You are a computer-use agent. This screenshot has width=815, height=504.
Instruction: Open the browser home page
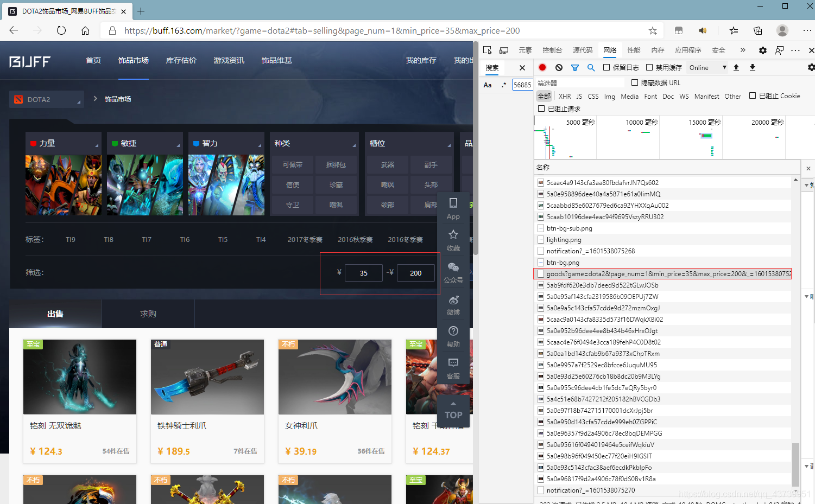[85, 30]
